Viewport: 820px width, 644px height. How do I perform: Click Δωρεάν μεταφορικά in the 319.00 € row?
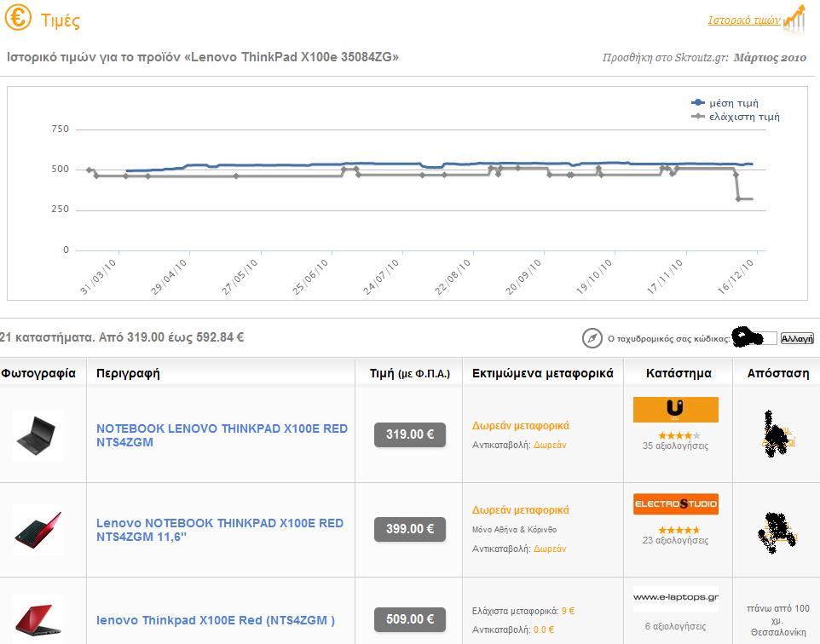click(520, 426)
